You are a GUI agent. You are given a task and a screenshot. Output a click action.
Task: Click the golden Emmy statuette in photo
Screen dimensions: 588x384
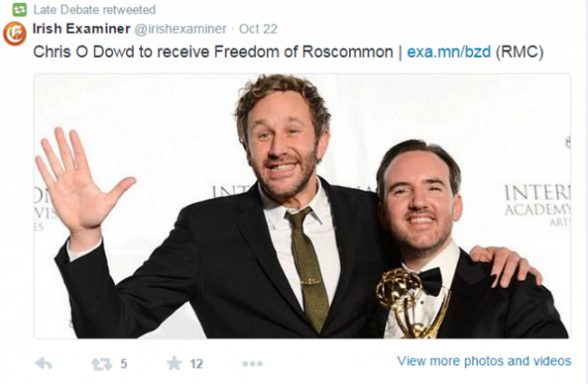click(411, 303)
